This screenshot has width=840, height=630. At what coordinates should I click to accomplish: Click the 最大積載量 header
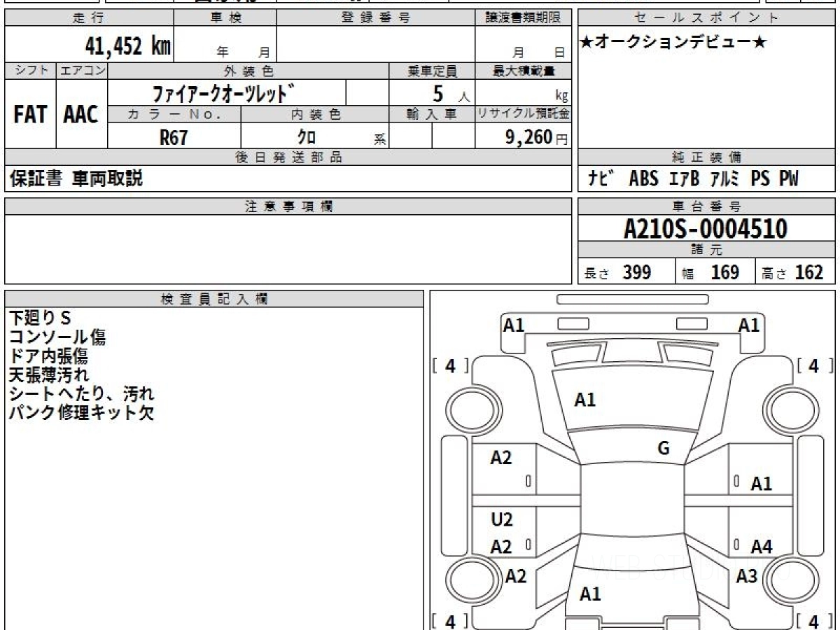coord(523,71)
